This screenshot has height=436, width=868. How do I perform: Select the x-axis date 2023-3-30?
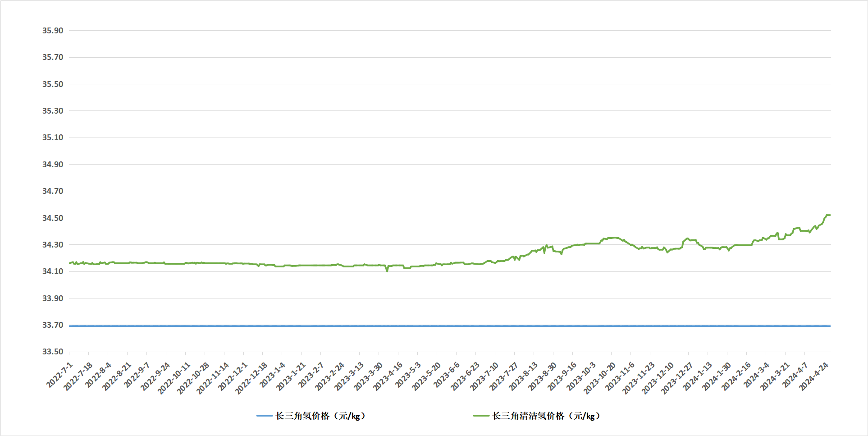coord(368,376)
